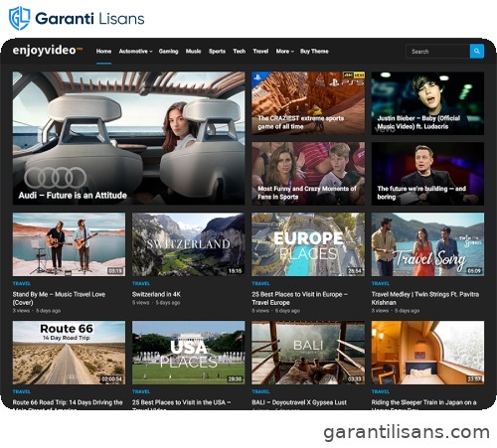Screen dimensions: 497x448
Task: Click the 15:15 duration badge on Switzerland
Action: coord(235,271)
